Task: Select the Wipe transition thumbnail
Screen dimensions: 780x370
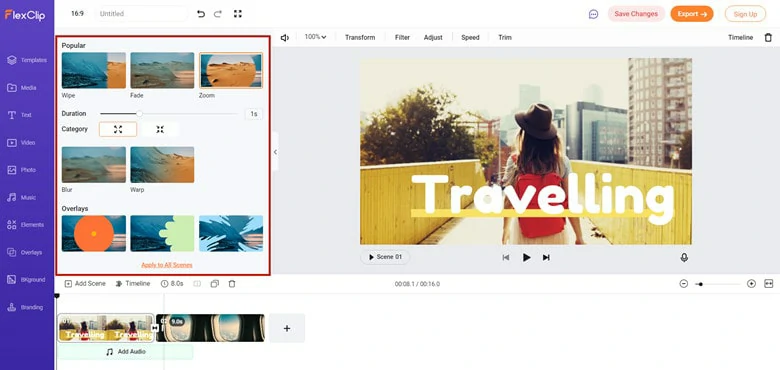Action: (94, 71)
